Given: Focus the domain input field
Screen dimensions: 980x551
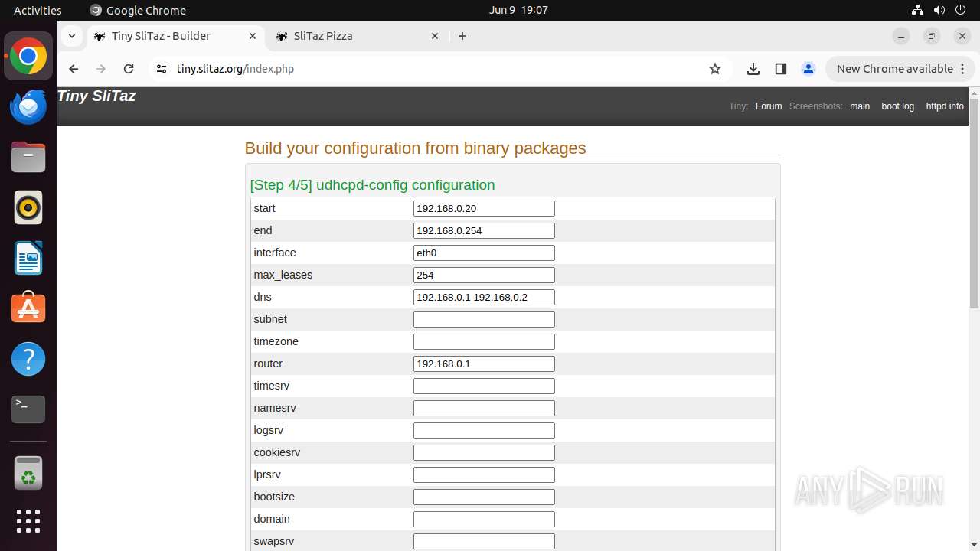Looking at the screenshot, I should pos(484,519).
